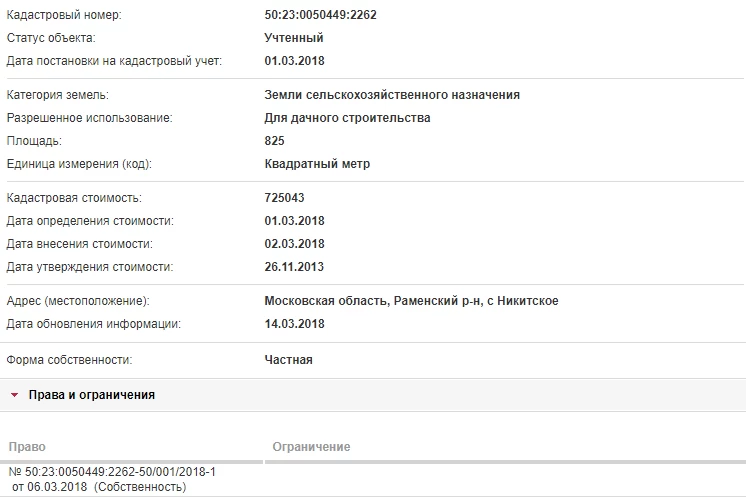This screenshot has width=746, height=497.
Task: Click the Разрешенное использование label
Action: pos(89,118)
